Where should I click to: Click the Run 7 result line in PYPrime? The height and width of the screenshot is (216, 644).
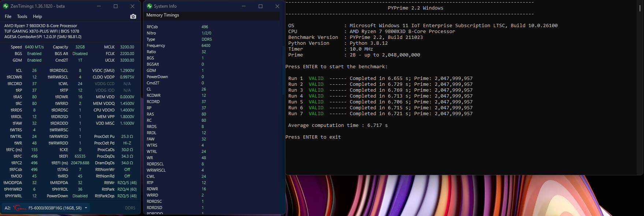click(x=381, y=114)
